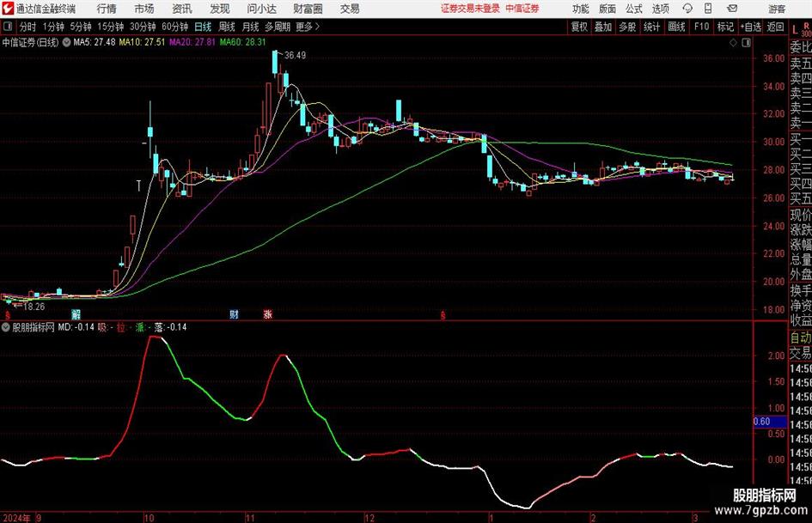Open the 资讯 menu
812x523 pixels.
point(182,9)
